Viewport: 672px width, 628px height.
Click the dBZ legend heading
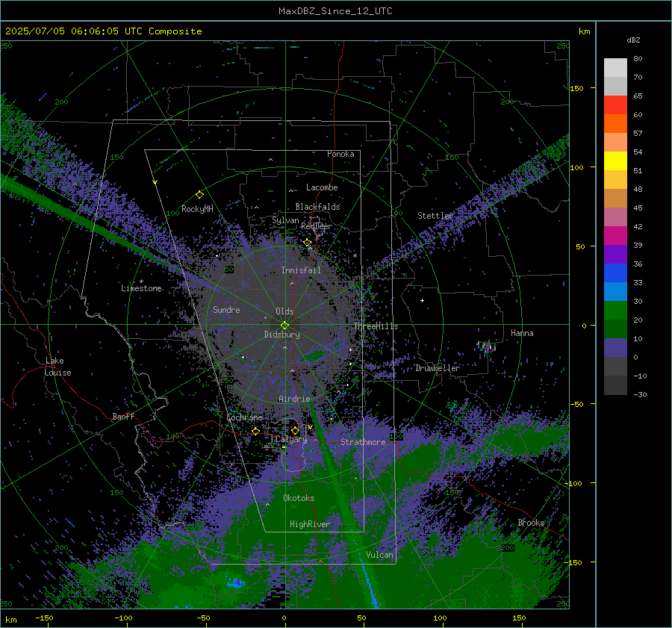(633, 40)
